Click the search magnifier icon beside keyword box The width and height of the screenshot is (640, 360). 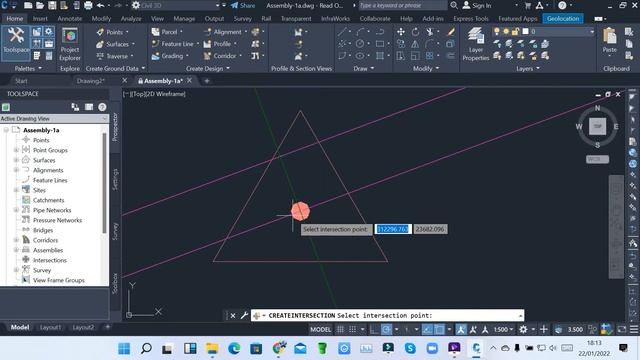(x=453, y=5)
